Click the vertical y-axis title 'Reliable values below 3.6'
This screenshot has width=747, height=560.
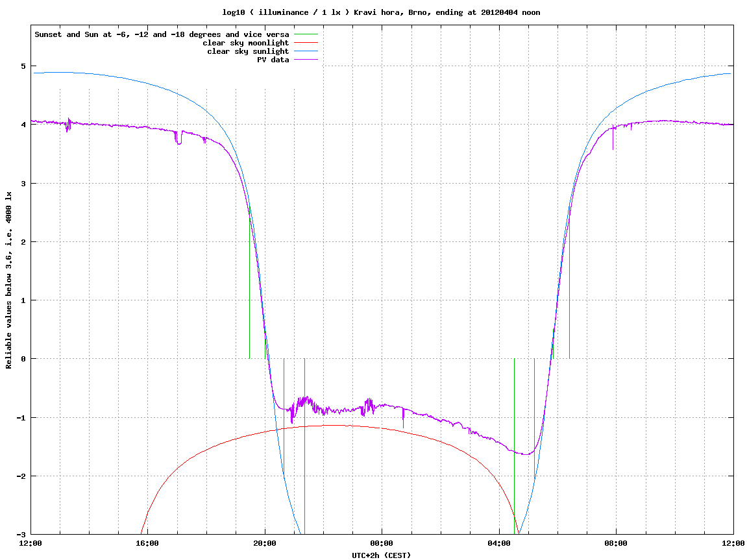click(8, 280)
